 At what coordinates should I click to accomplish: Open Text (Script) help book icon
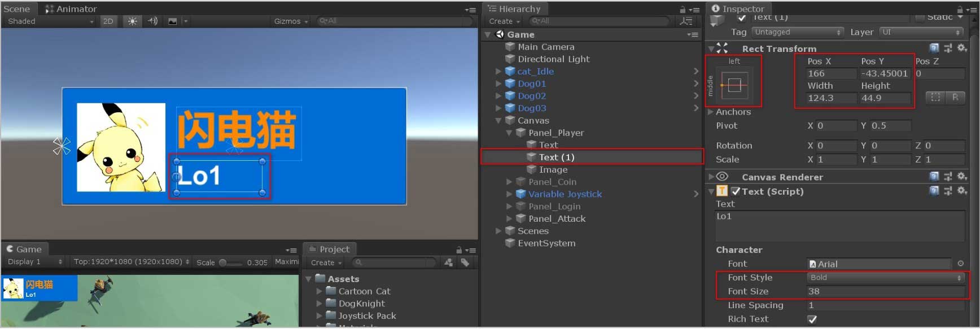click(x=934, y=191)
